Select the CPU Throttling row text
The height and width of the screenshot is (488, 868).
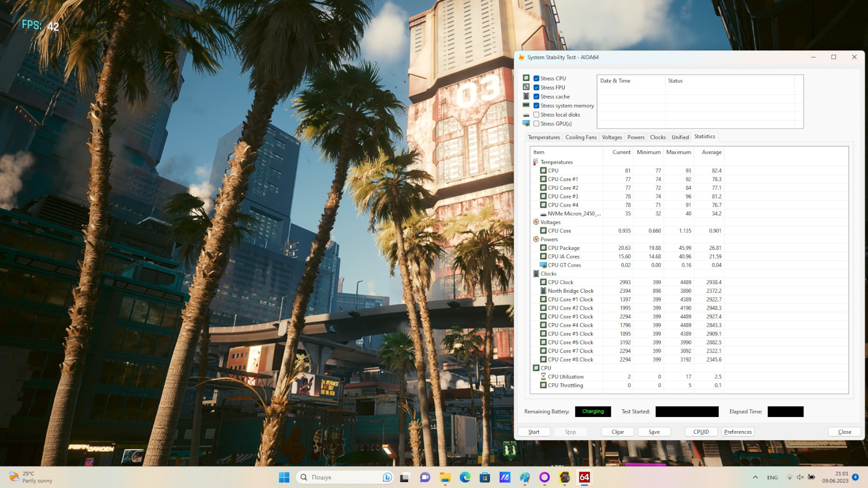(565, 386)
